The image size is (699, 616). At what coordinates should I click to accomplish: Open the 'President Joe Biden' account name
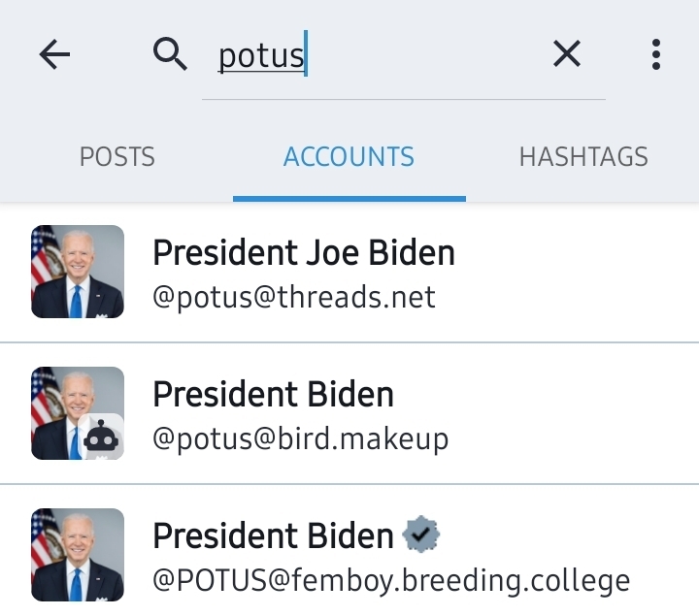click(304, 252)
